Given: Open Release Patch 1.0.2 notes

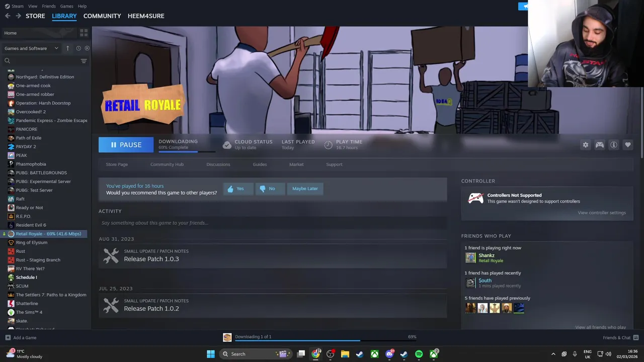Looking at the screenshot, I should [273, 306].
